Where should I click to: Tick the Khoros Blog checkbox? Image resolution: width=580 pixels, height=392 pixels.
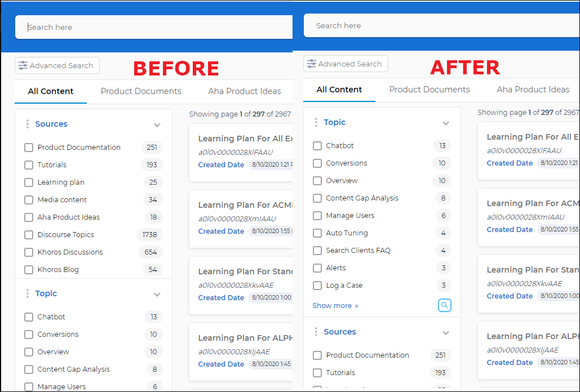point(29,270)
